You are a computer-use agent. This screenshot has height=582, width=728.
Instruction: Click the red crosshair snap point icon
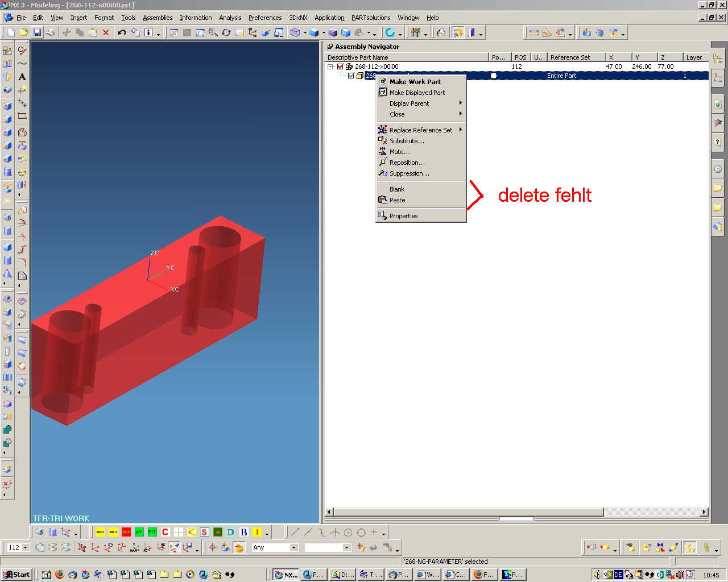[x=213, y=547]
